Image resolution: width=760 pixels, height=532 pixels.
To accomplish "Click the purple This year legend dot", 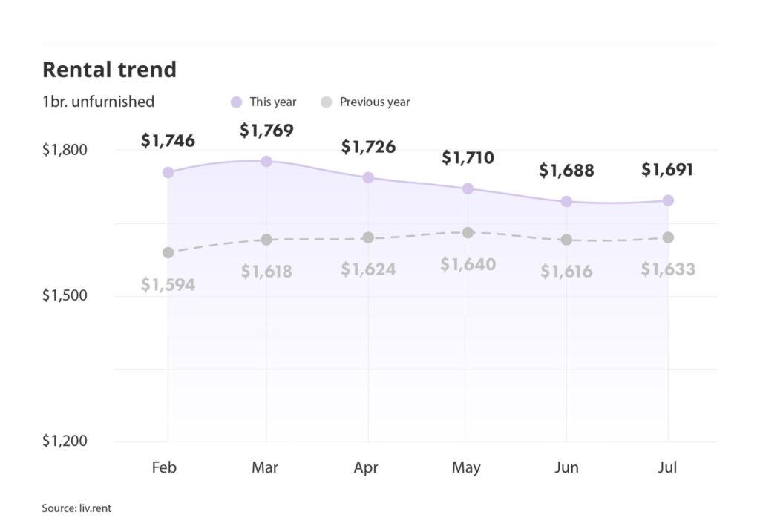I will (x=237, y=102).
